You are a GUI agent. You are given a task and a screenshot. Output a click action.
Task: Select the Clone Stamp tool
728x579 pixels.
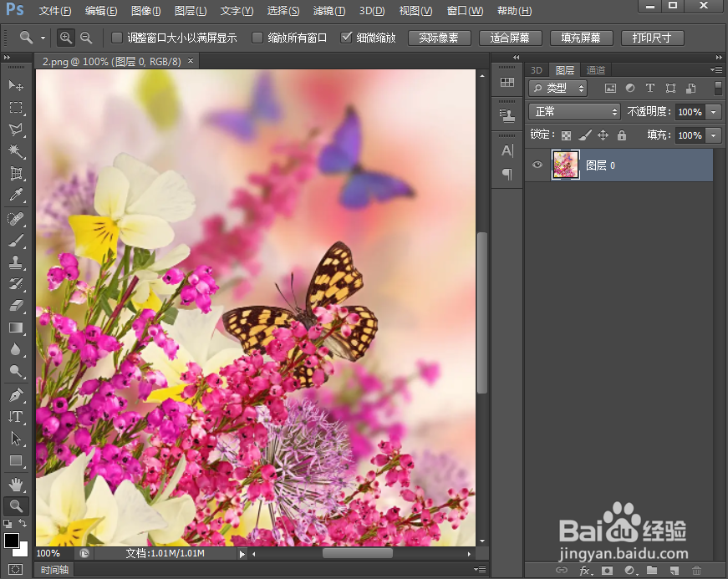click(x=16, y=262)
